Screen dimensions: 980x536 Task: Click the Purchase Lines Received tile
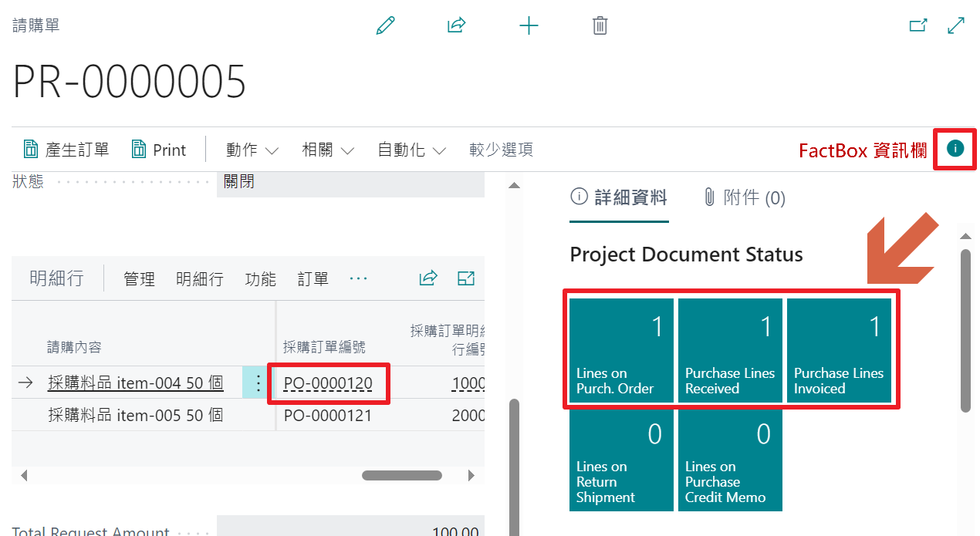coord(731,350)
